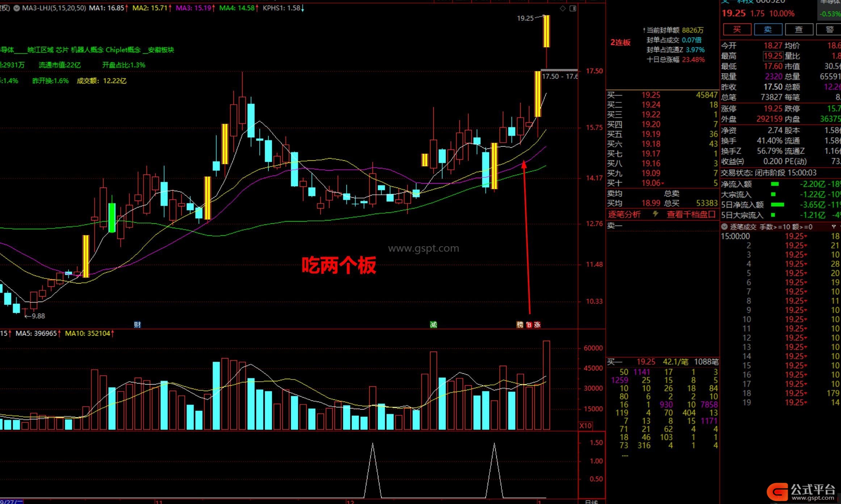Click 昨收 17.50 value
841x504 pixels.
(x=773, y=87)
